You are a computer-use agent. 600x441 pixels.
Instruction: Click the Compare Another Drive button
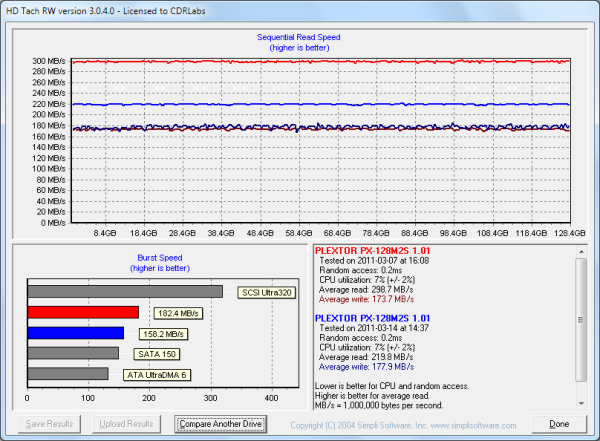pos(221,424)
